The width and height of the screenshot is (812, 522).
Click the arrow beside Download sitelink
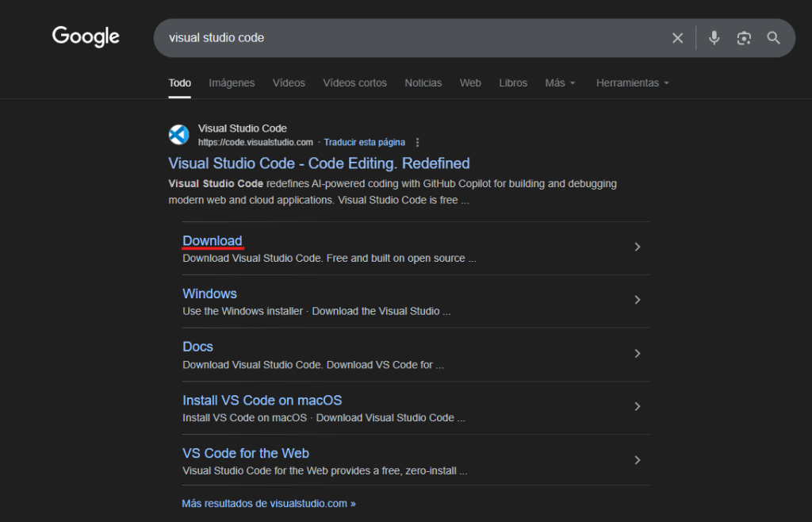tap(637, 248)
